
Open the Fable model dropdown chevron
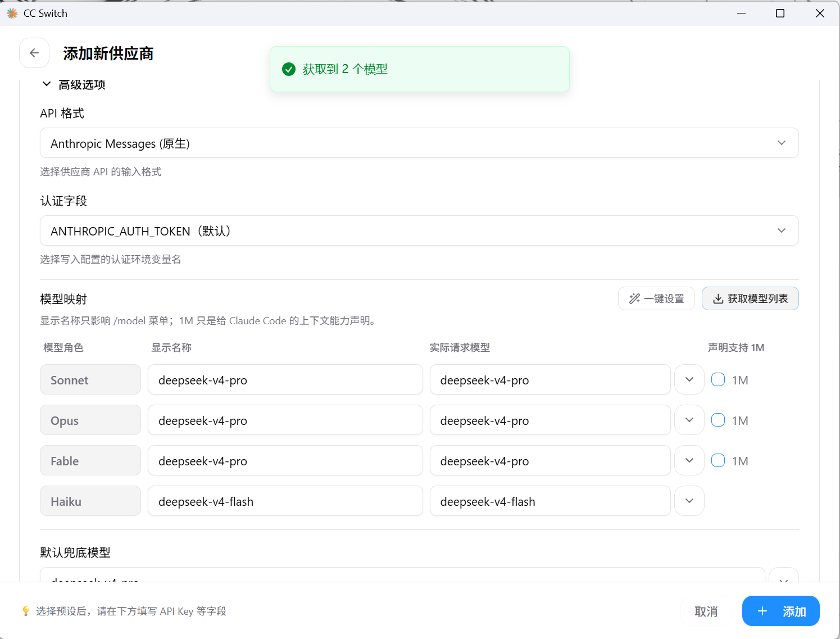[689, 461]
